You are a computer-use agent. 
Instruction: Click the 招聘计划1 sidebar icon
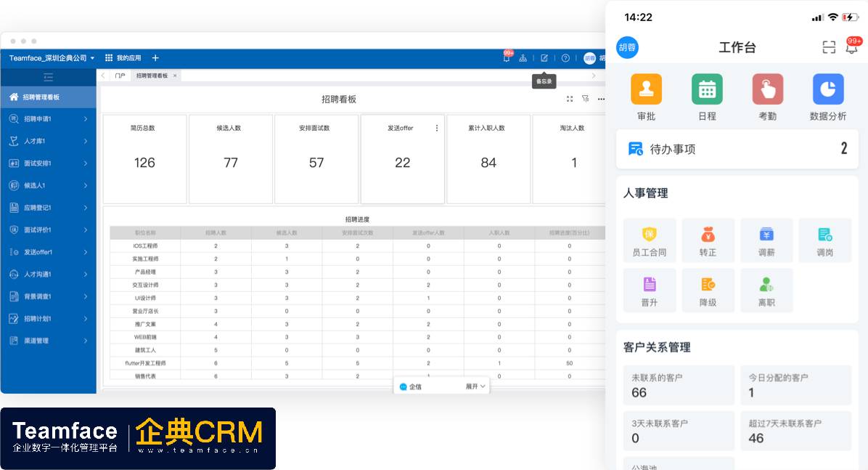coord(14,319)
